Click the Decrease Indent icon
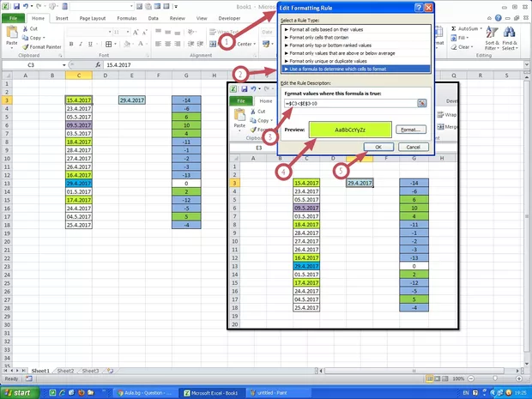Viewport: 532px width, 399px height. (x=190, y=44)
